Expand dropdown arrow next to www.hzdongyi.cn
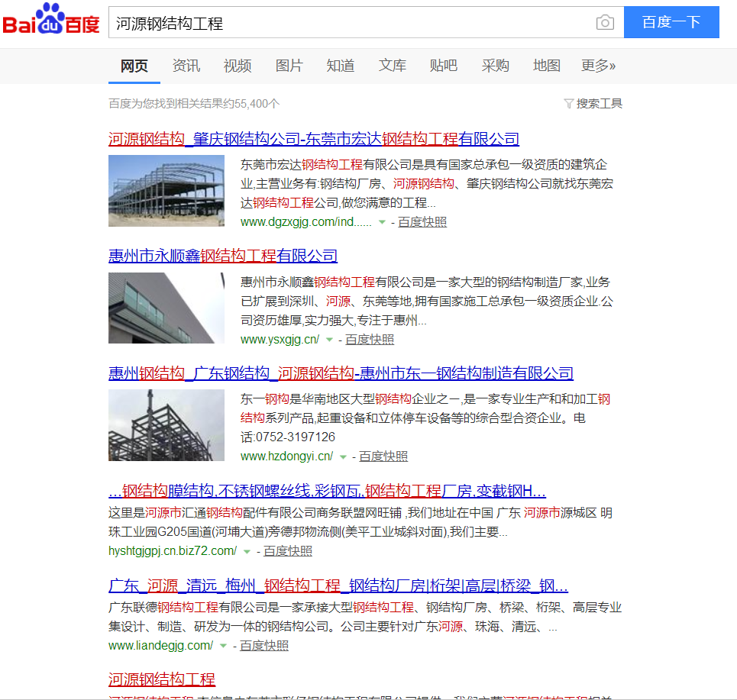 343,456
